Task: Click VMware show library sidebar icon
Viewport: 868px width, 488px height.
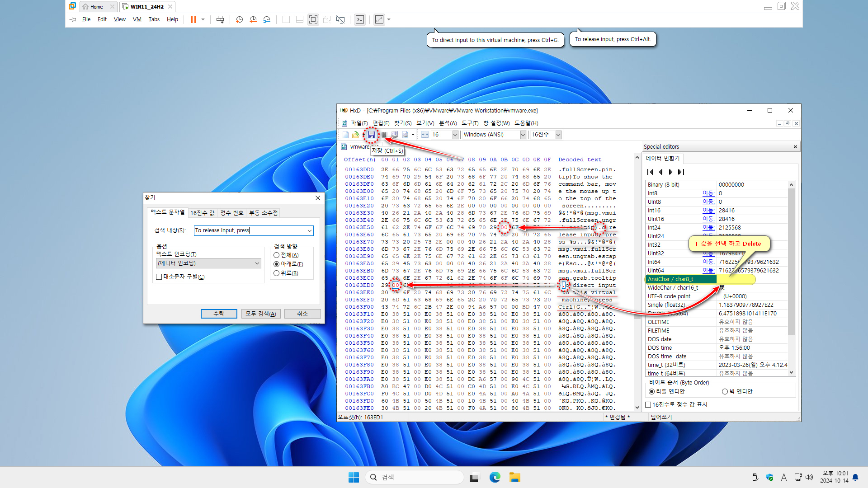Action: click(x=286, y=19)
